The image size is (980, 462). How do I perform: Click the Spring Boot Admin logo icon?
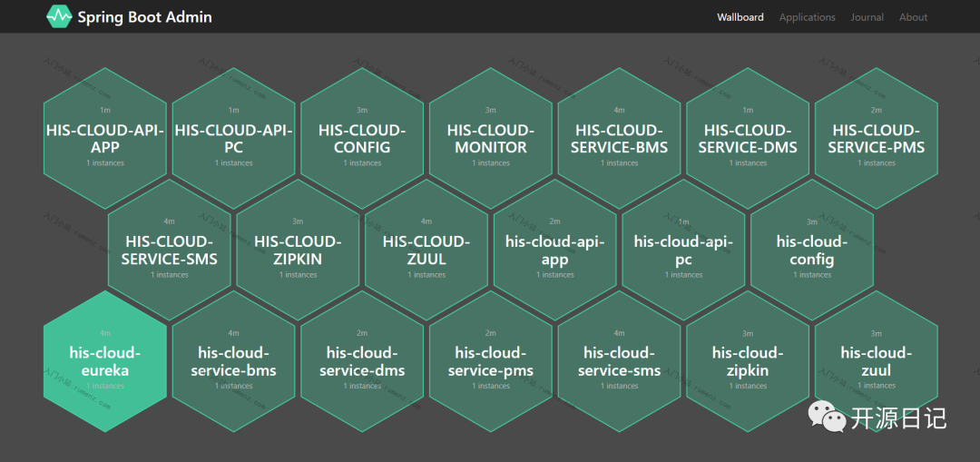[x=59, y=17]
